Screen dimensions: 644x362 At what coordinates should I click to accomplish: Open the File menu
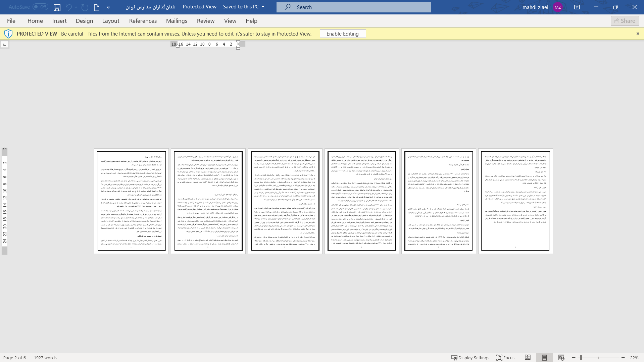11,21
